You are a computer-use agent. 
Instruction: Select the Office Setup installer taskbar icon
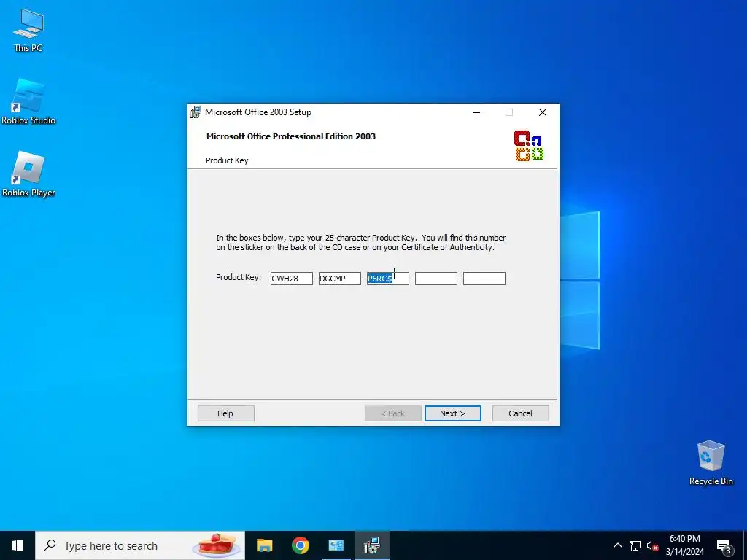371,545
